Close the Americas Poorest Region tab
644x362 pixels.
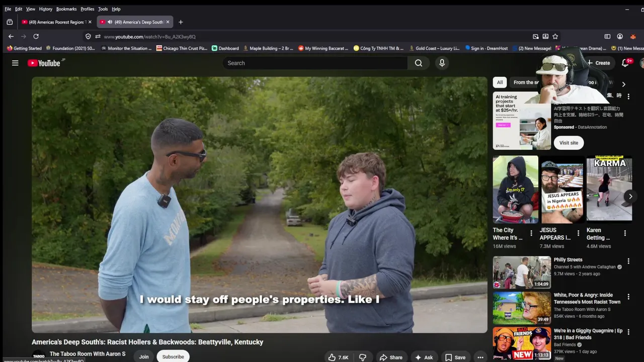tap(90, 22)
